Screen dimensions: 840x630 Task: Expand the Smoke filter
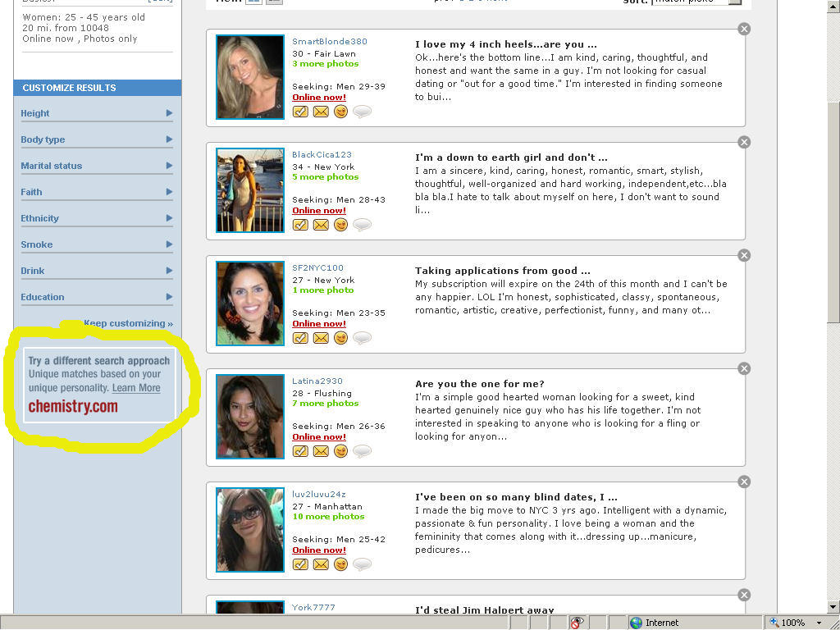97,244
